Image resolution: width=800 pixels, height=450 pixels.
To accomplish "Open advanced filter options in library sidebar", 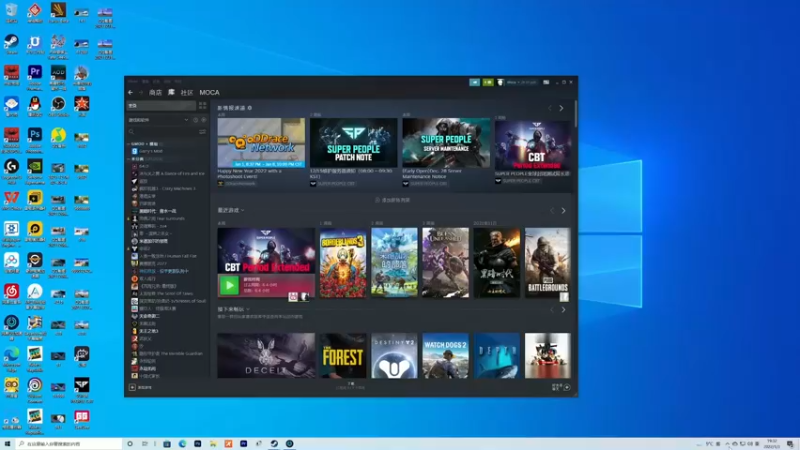I will pyautogui.click(x=203, y=132).
